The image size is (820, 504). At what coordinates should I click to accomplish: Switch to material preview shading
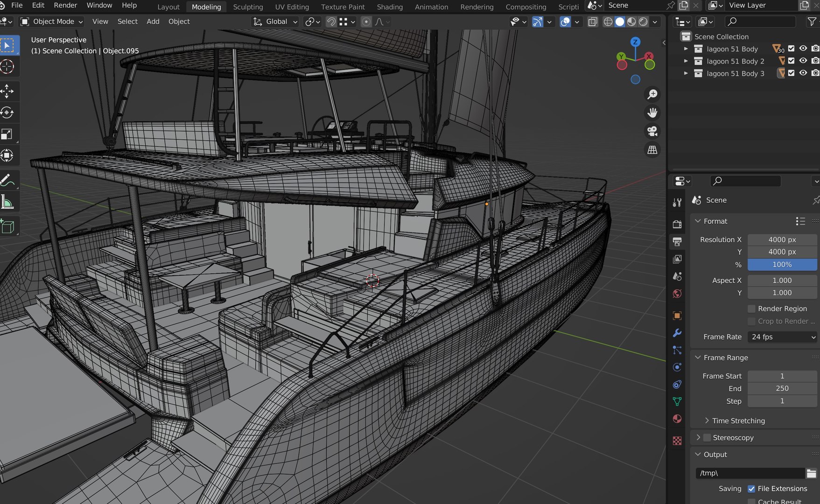pos(631,21)
